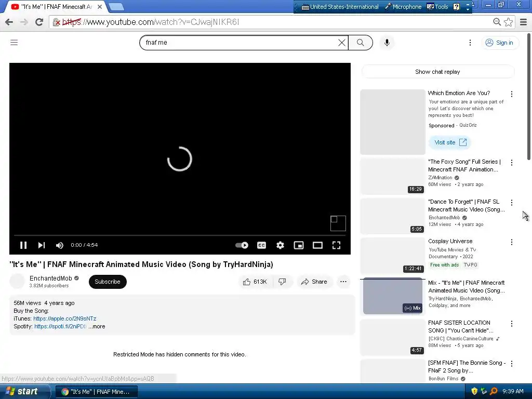The height and width of the screenshot is (399, 532).
Task: Select It's Me browser tab
Action: [56, 6]
